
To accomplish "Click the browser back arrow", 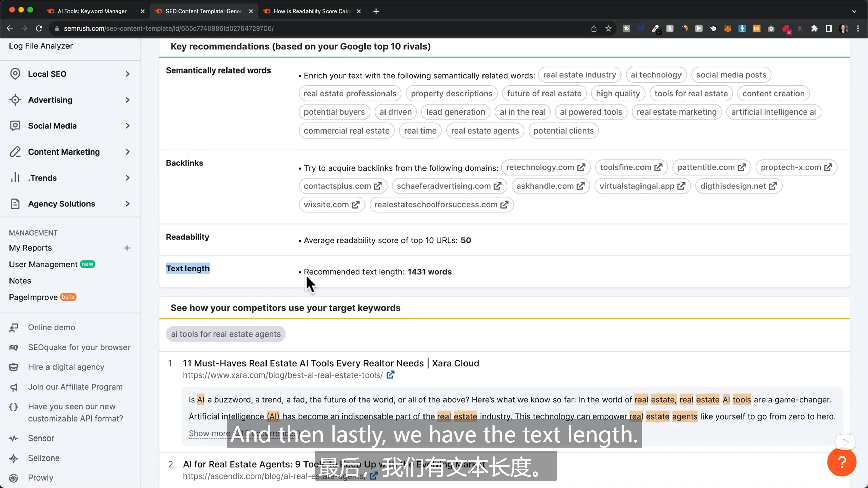I will pyautogui.click(x=10, y=28).
